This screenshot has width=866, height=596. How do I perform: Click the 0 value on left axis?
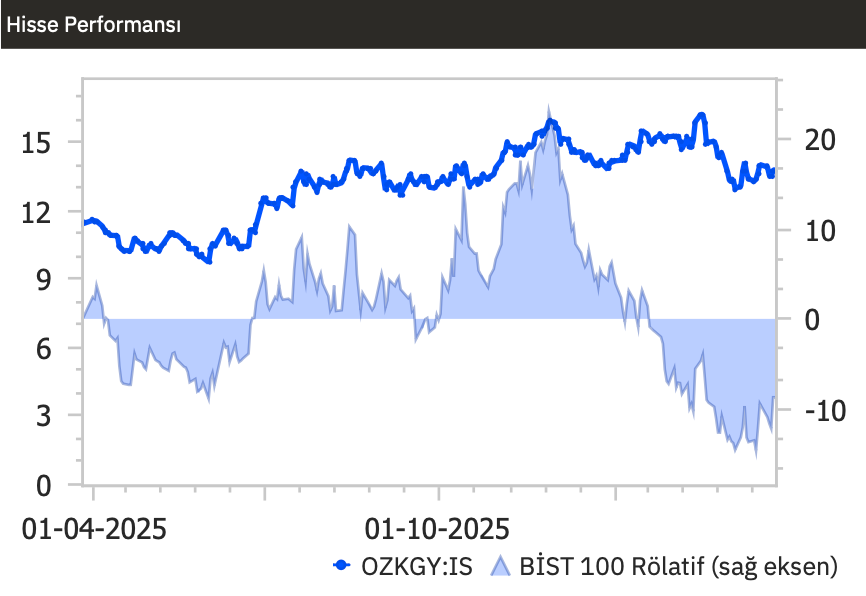[x=44, y=486]
